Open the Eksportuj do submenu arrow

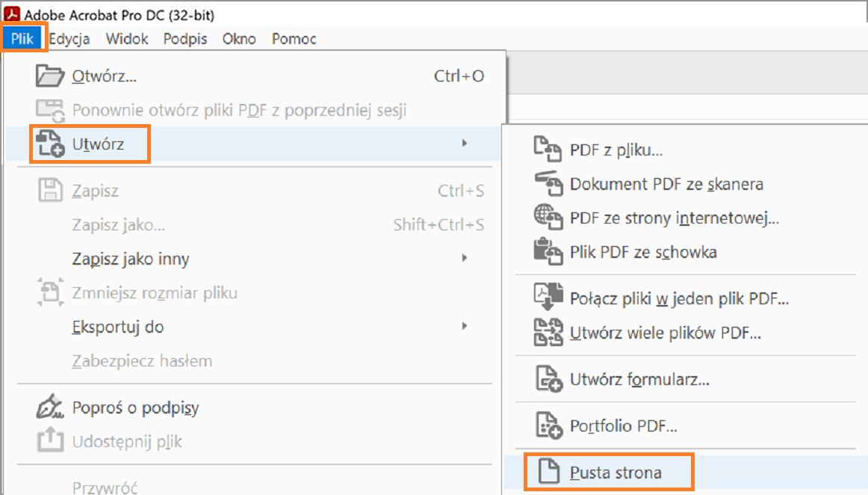click(x=464, y=328)
